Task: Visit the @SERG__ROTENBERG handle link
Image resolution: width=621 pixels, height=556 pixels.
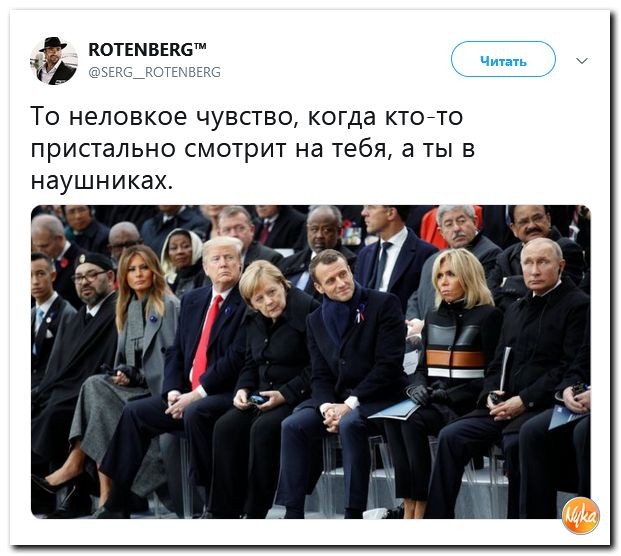Action: pos(154,72)
